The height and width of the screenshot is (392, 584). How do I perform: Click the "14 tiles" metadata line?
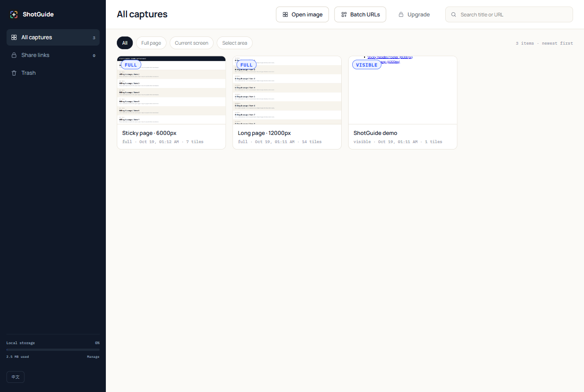click(x=280, y=142)
